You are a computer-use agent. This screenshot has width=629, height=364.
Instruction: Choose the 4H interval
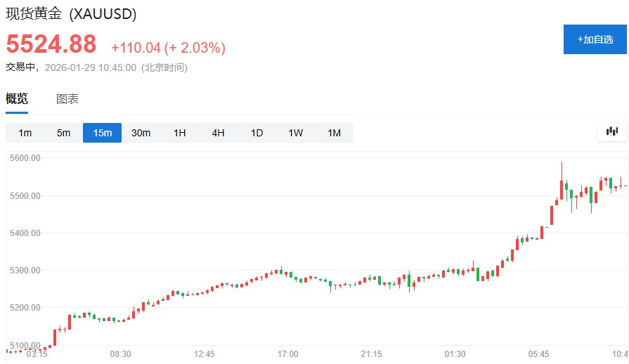[218, 133]
